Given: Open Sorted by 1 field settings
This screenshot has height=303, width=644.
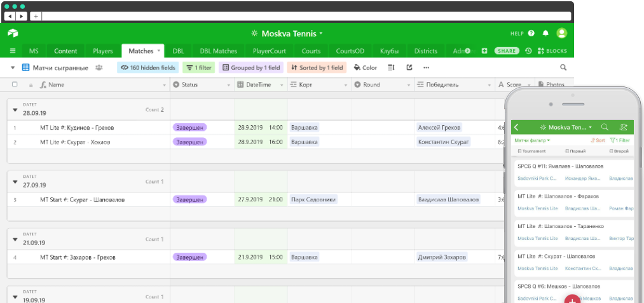Looking at the screenshot, I should 317,68.
